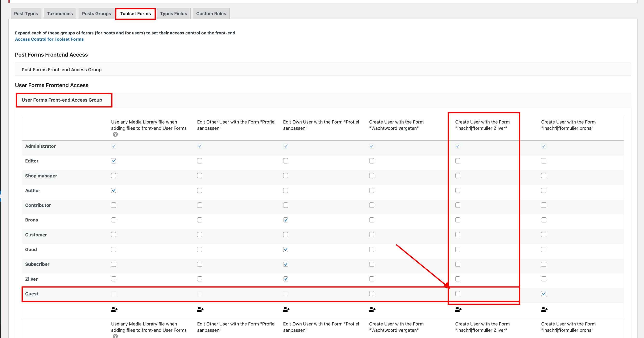Open the Taxonomies tab
This screenshot has width=644, height=338.
[x=60, y=13]
